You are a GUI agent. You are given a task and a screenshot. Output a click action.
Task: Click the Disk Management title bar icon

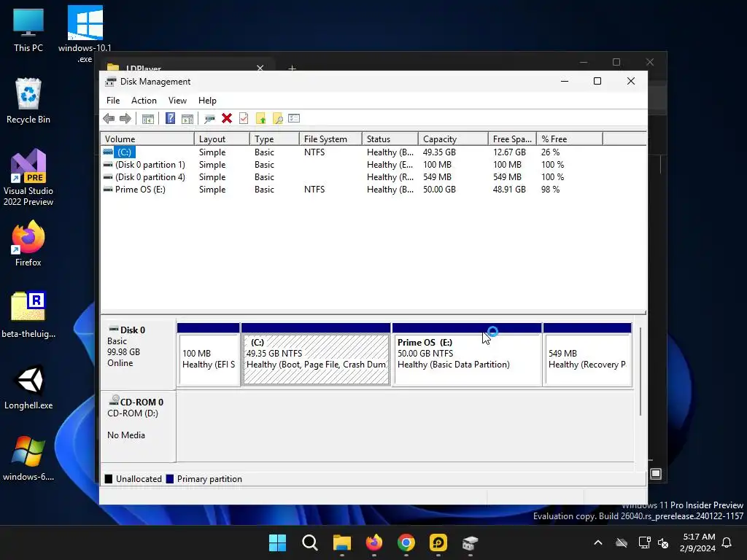click(111, 82)
